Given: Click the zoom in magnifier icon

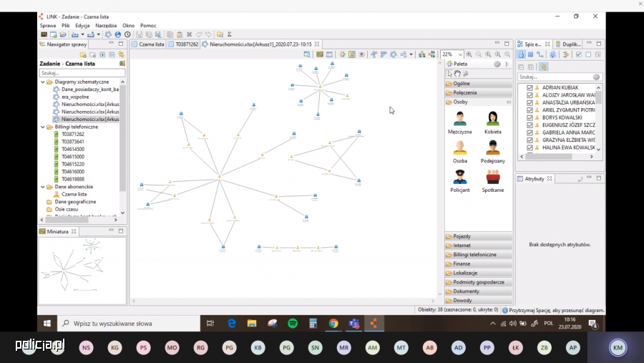Looking at the screenshot, I should (x=469, y=54).
